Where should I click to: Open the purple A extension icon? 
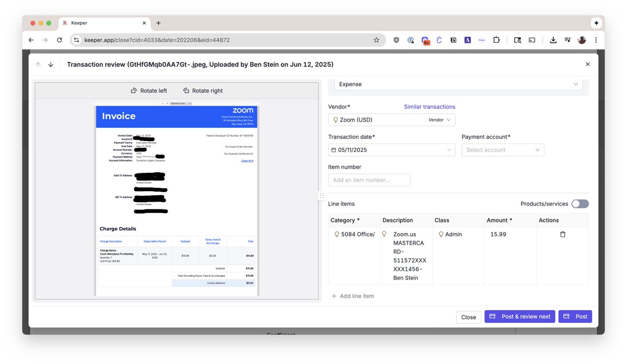468,40
